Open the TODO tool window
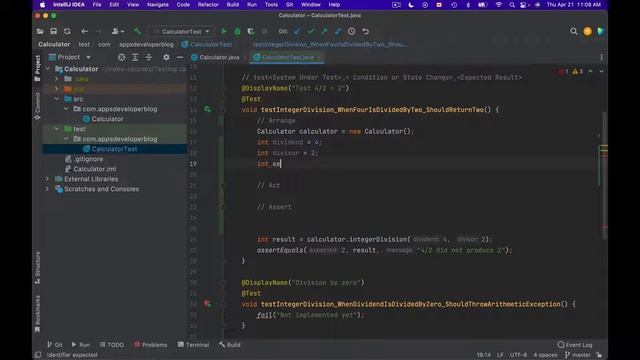The width and height of the screenshot is (640, 360). (111, 345)
